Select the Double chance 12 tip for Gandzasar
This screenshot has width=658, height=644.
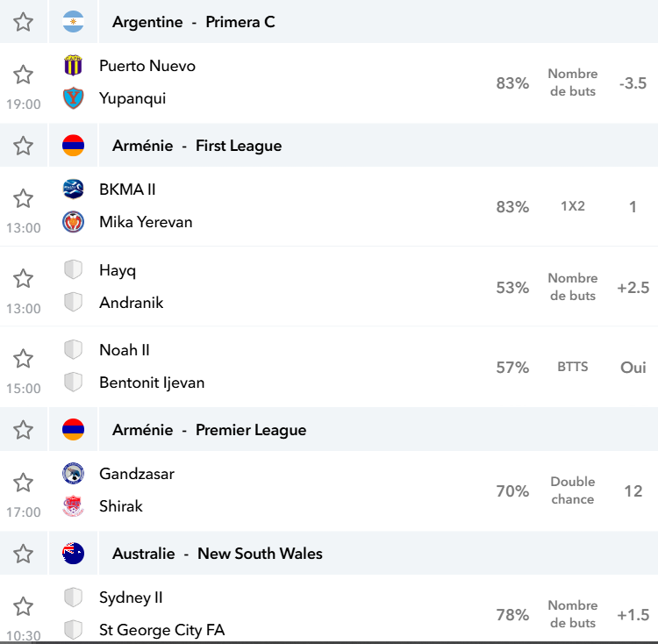pos(572,490)
